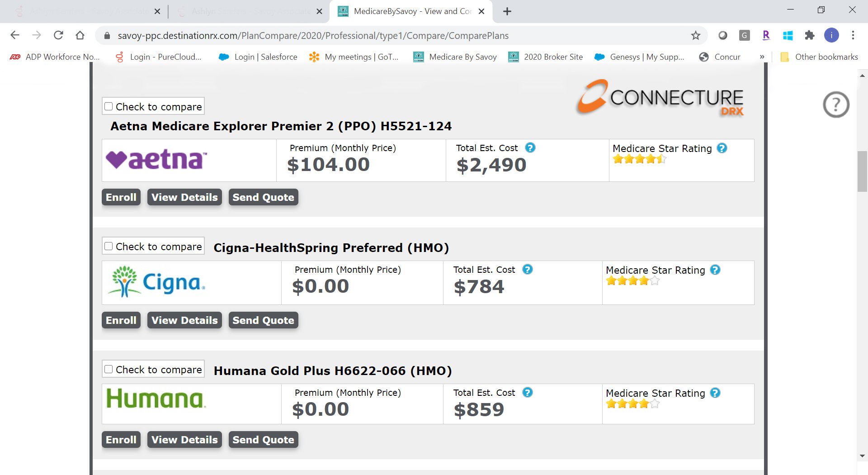Image resolution: width=868 pixels, height=475 pixels.
Task: View Details of the Aetna plan
Action: click(184, 197)
